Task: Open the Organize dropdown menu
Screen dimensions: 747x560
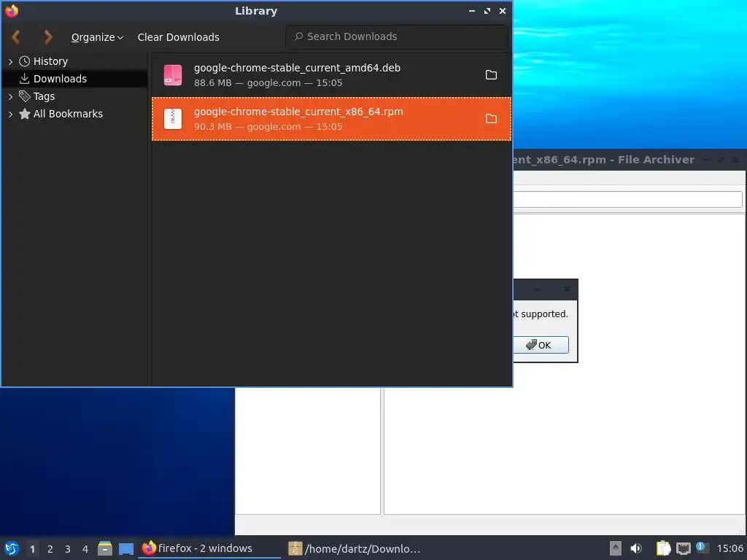Action: coord(97,37)
